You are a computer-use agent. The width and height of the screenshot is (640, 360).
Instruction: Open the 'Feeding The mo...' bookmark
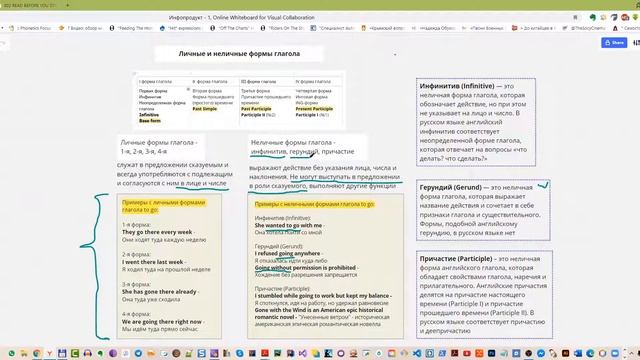pos(131,28)
